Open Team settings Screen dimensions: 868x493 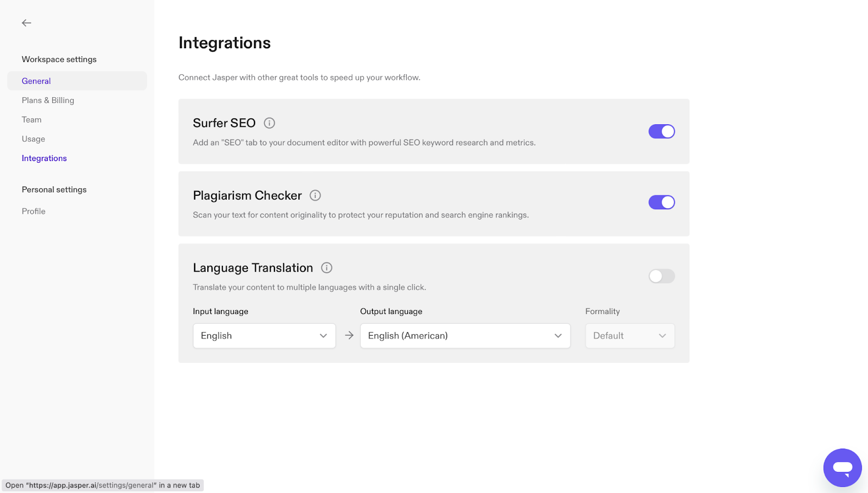pyautogui.click(x=31, y=120)
